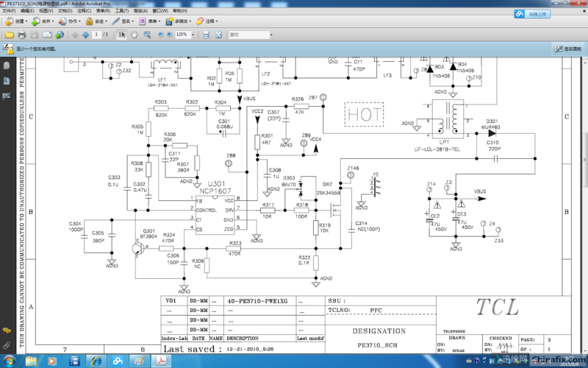Open the 安全 (Secure) lock menu

tap(96, 21)
